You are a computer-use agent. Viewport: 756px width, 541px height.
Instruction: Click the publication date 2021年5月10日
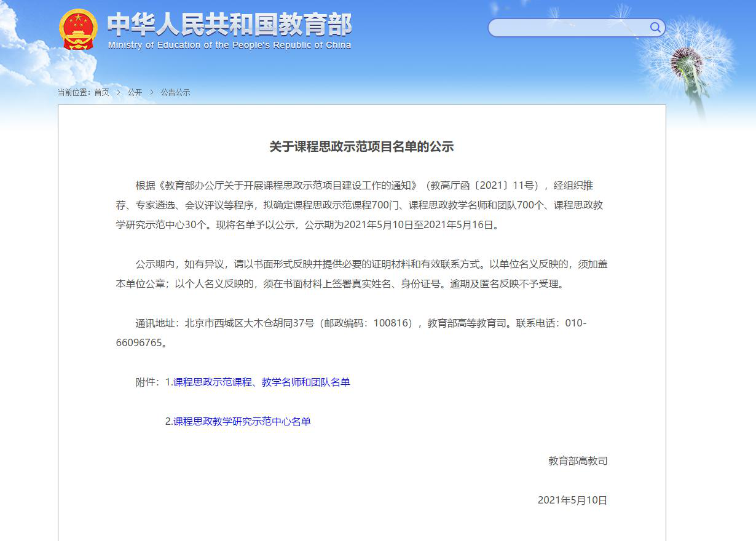point(572,500)
